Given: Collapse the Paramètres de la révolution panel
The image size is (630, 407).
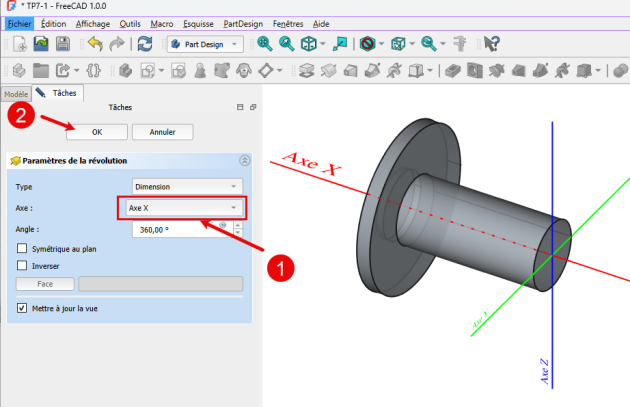Looking at the screenshot, I should (x=245, y=160).
